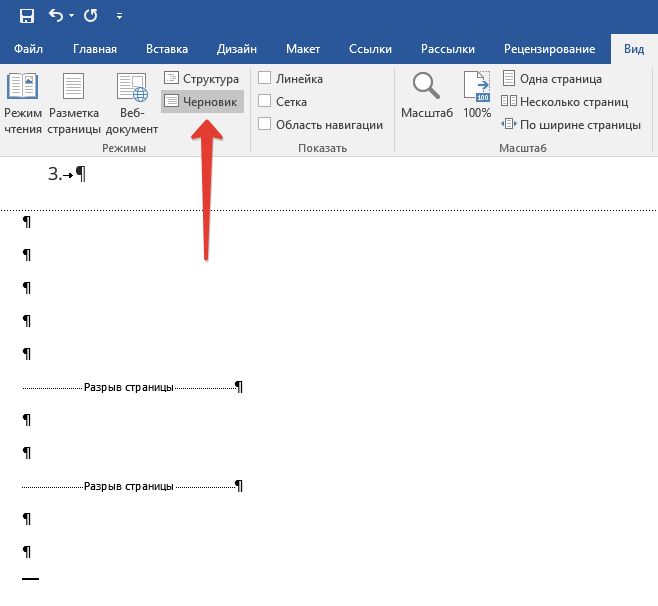658x606 pixels.
Task: Expand Customize Quick Access Toolbar dropdown
Action: click(x=120, y=17)
